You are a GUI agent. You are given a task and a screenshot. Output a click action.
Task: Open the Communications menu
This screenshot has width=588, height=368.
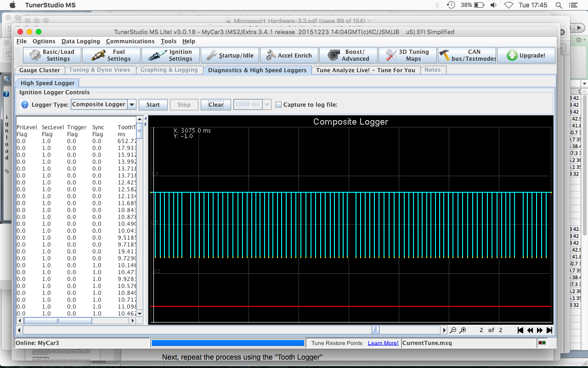[130, 41]
